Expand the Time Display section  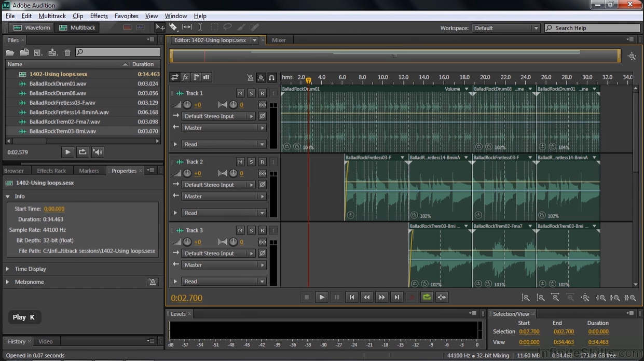pos(8,269)
